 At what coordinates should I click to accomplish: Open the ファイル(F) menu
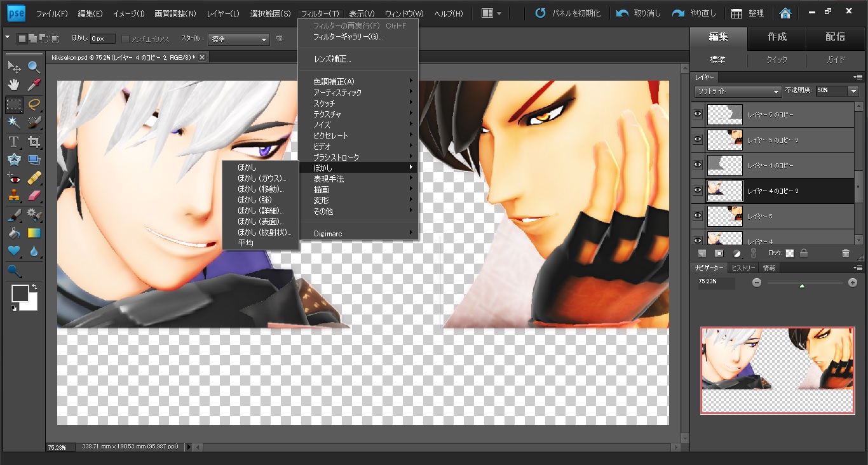pyautogui.click(x=52, y=13)
